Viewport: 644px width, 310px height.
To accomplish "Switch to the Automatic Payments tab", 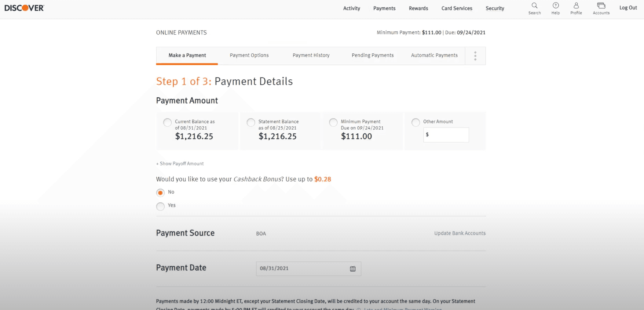I will tap(434, 55).
